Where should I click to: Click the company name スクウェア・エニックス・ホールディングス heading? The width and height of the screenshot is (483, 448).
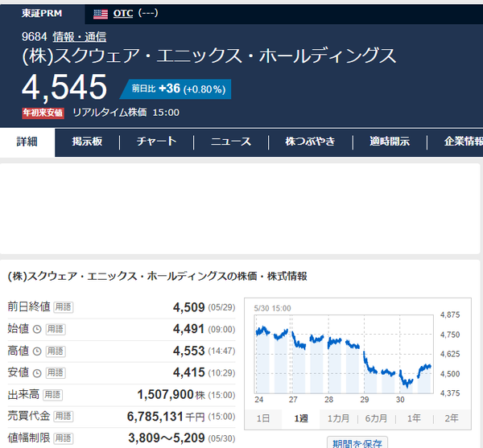(x=208, y=55)
